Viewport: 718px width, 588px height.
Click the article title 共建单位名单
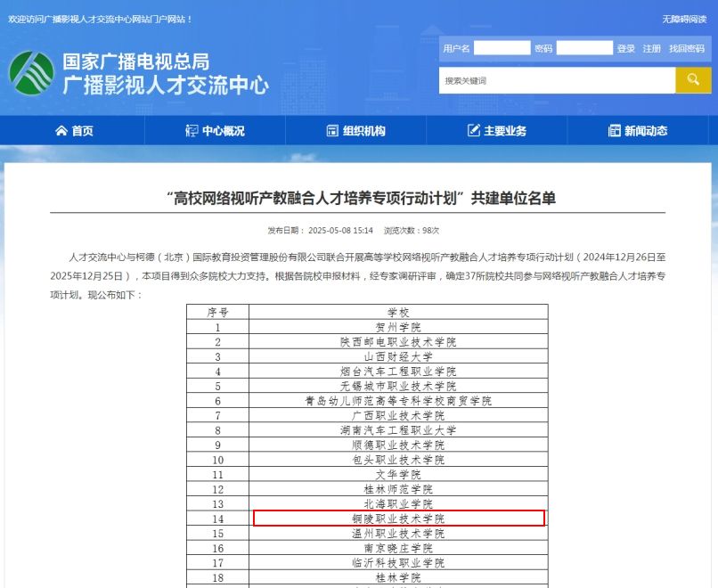(513, 199)
